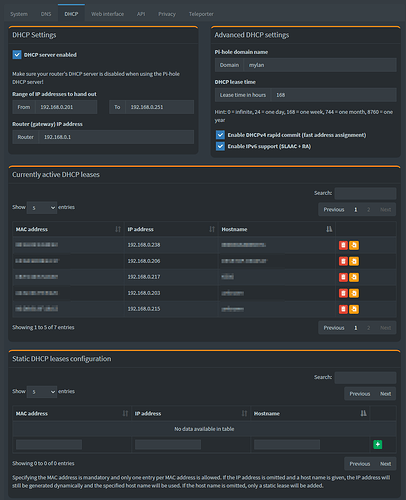This screenshot has width=406, height=500.
Task: Select IP address cell 192.168.0.215
Action: [171, 309]
